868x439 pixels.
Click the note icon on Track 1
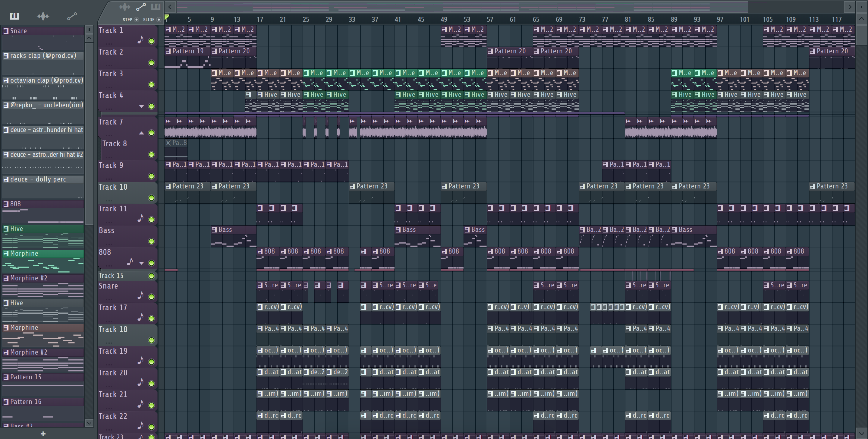(x=140, y=40)
